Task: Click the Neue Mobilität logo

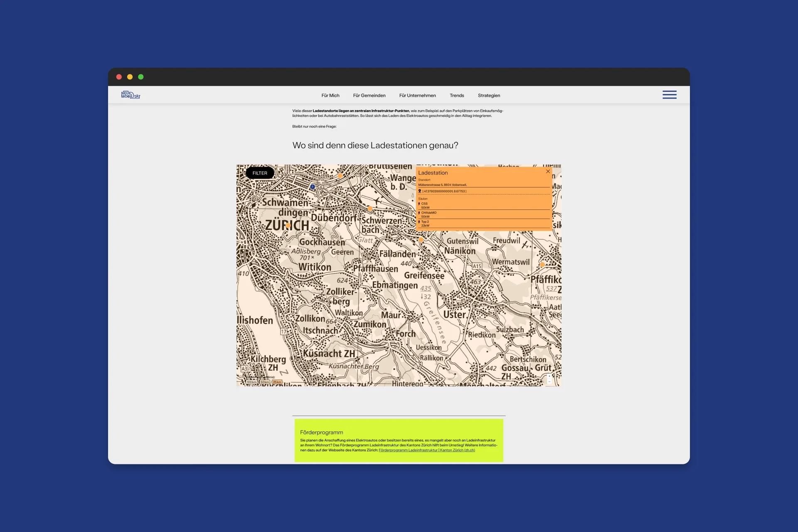Action: (131, 95)
